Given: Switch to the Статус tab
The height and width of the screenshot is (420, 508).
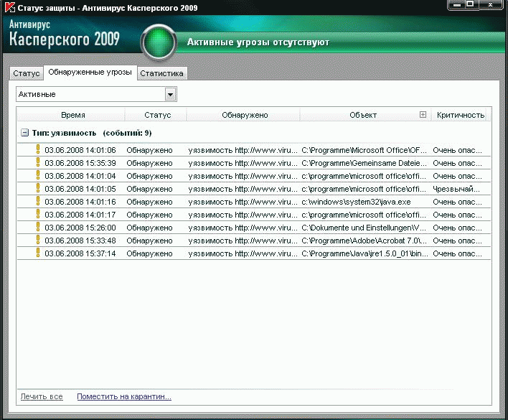Looking at the screenshot, I should [27, 73].
